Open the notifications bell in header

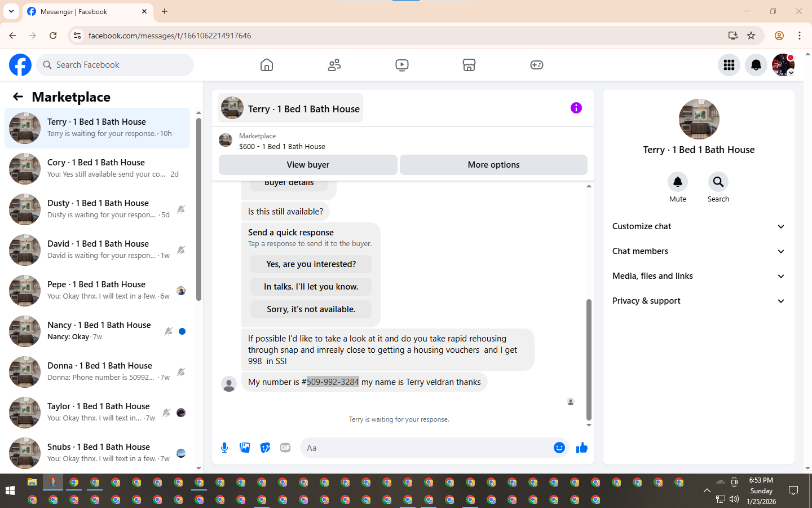click(x=756, y=65)
